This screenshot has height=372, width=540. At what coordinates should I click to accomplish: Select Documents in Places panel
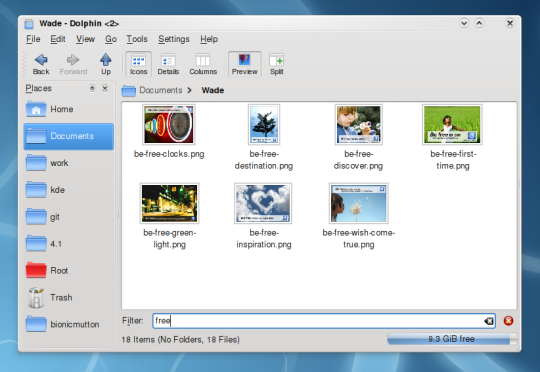click(x=69, y=136)
